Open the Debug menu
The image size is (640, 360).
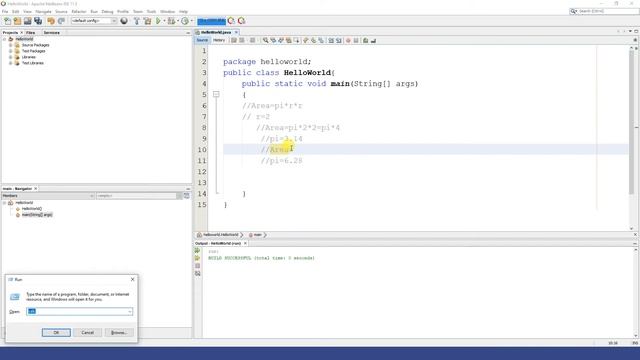pyautogui.click(x=107, y=11)
